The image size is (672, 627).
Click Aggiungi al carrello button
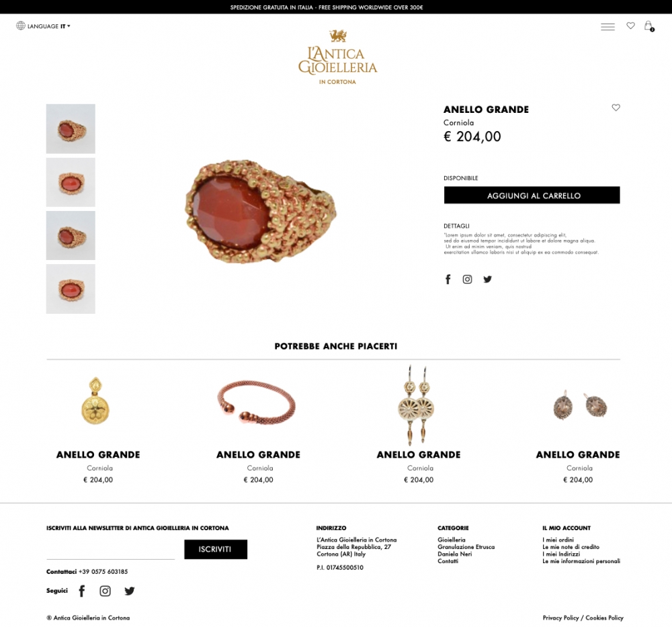pos(532,195)
